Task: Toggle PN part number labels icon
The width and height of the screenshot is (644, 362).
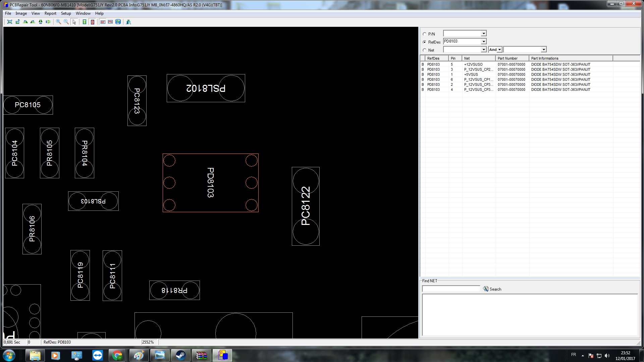Action: (110, 22)
